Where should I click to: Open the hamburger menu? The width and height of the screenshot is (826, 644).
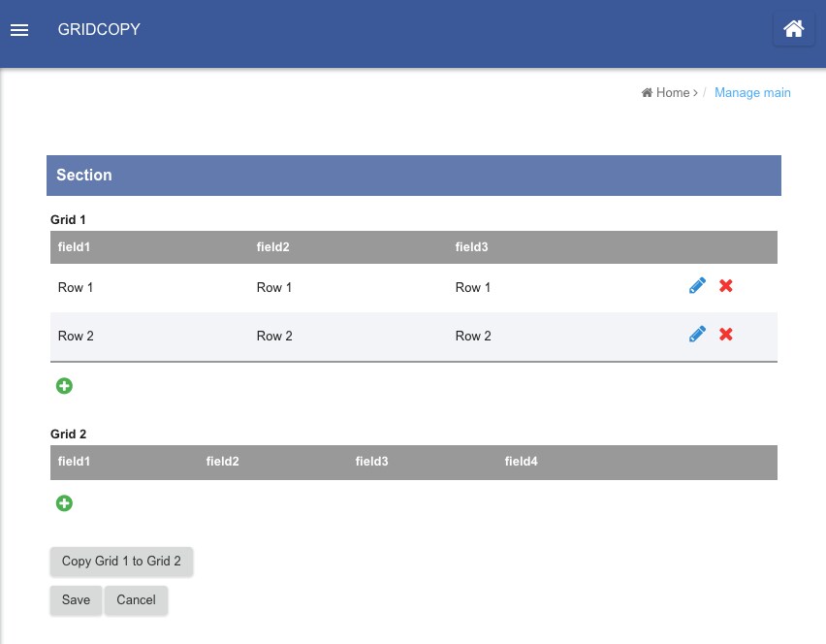tap(19, 30)
